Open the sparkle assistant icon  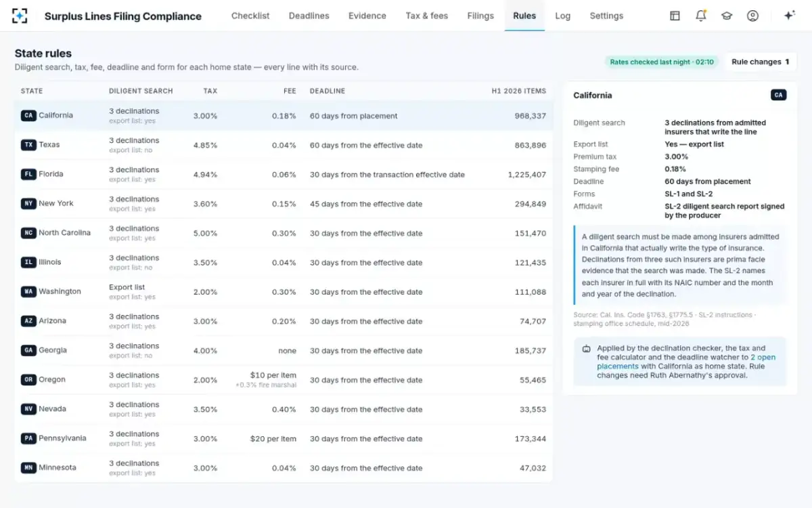[x=789, y=16]
